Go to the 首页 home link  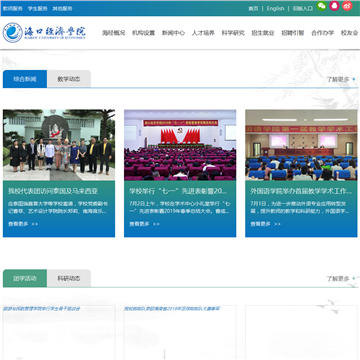pyautogui.click(x=253, y=9)
